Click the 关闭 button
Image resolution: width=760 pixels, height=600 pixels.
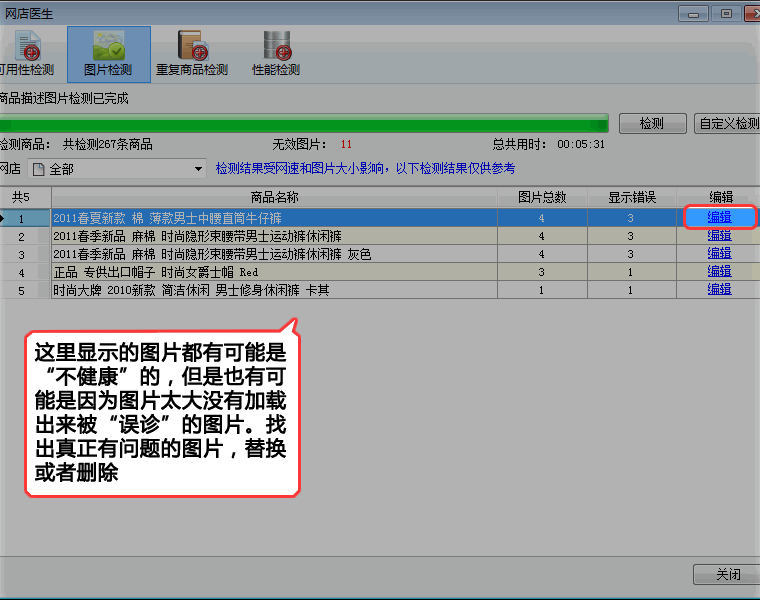tap(727, 574)
